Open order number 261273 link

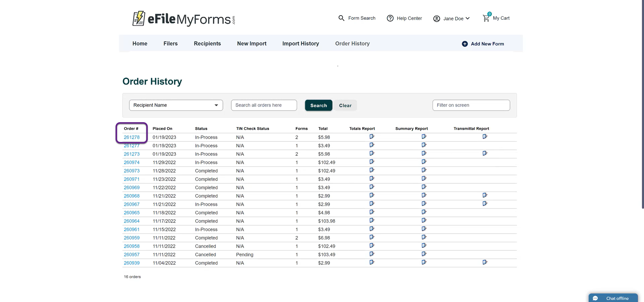pyautogui.click(x=131, y=154)
